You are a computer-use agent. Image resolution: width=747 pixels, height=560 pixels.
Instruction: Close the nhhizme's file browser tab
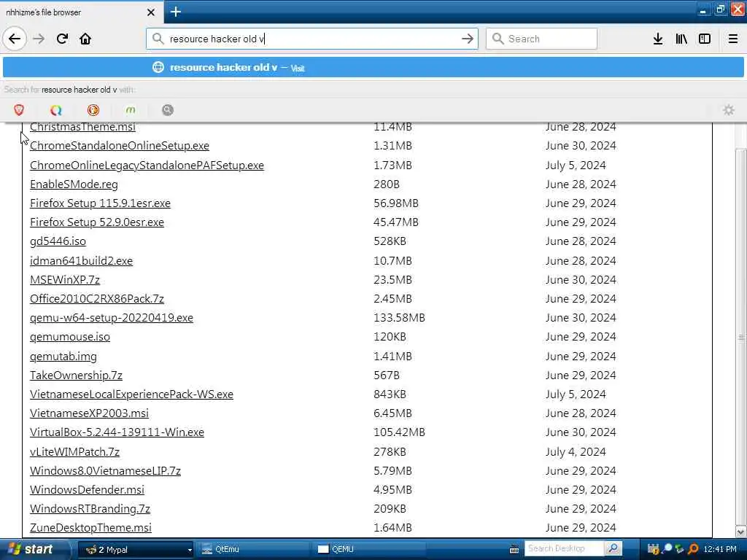[x=150, y=12]
